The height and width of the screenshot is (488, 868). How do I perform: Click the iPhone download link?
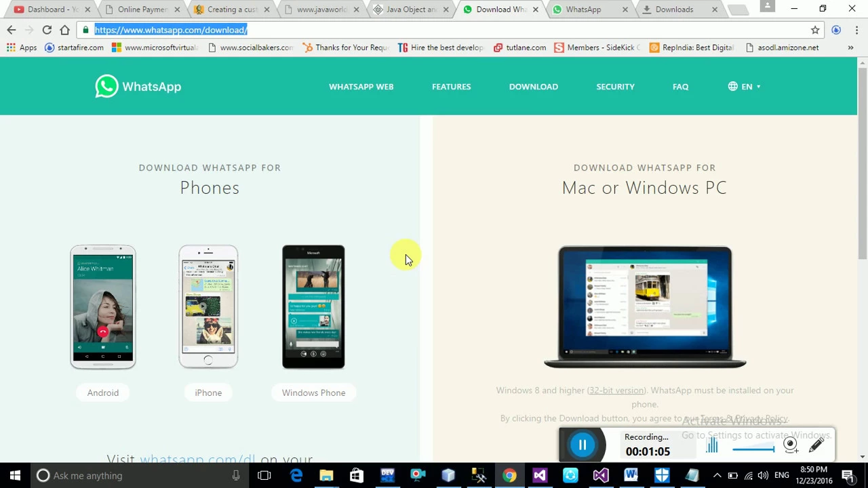coord(208,393)
